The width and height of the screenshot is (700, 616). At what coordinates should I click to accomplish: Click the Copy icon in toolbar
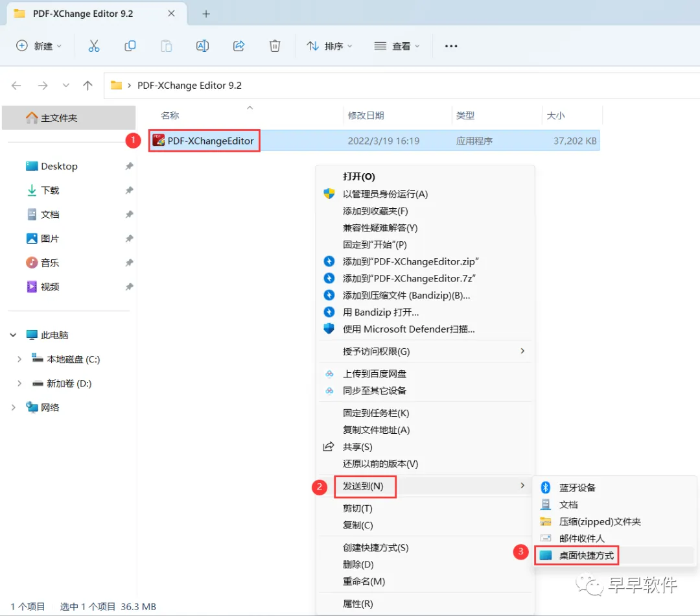click(130, 46)
